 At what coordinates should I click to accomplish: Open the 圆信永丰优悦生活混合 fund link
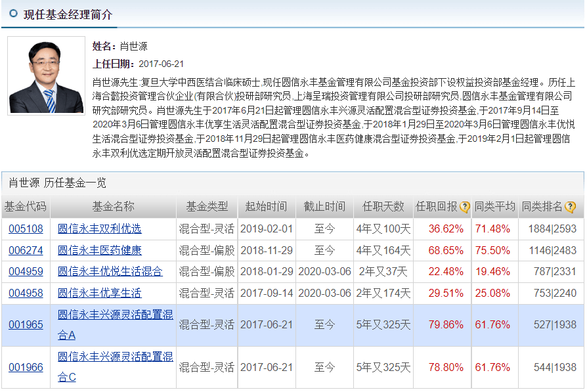110,271
